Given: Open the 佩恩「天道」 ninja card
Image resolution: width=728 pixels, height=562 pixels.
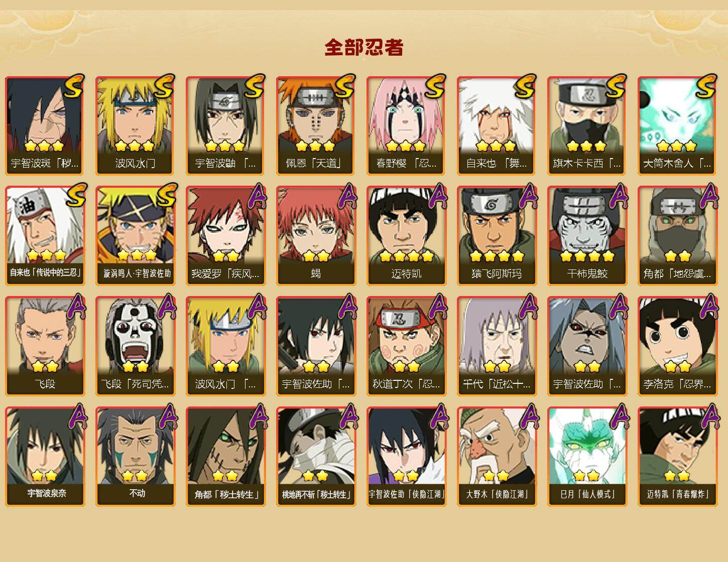Looking at the screenshot, I should coord(316,125).
